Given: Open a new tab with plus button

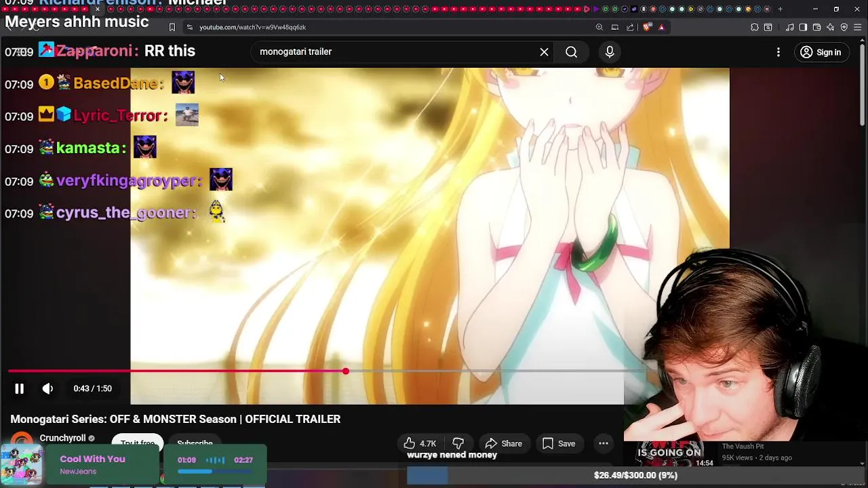Looking at the screenshot, I should (x=780, y=9).
